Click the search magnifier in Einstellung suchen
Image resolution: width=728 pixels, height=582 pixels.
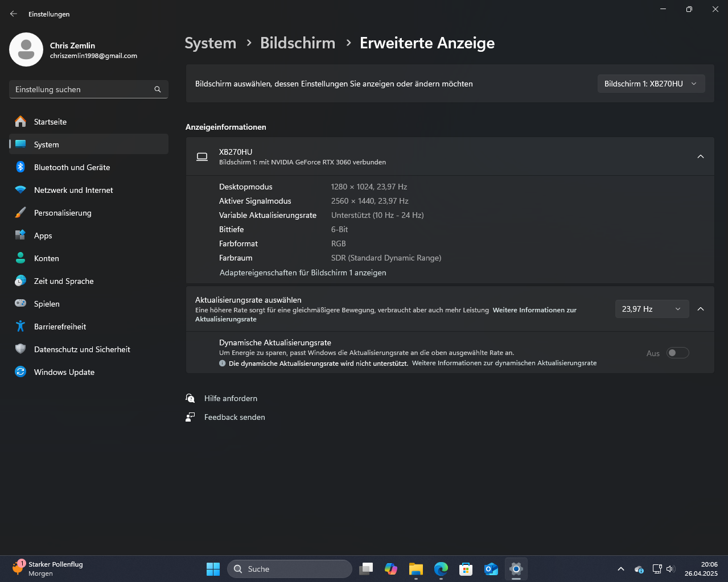pos(158,89)
